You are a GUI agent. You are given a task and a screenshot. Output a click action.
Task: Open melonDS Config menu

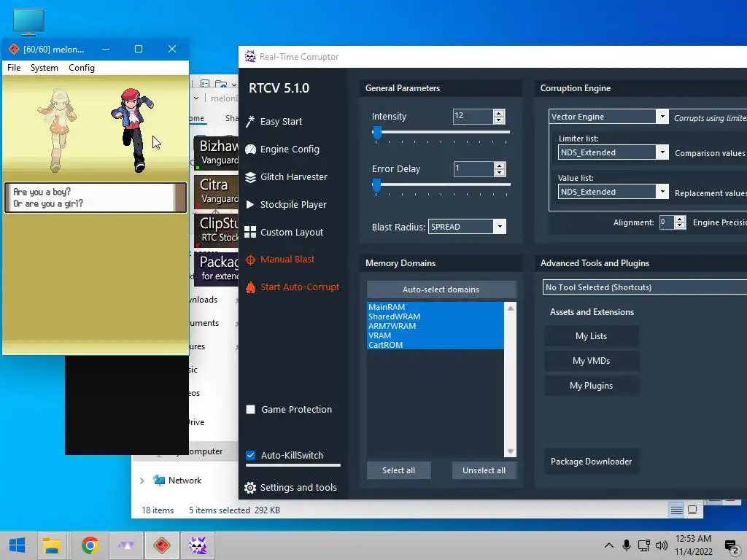point(82,68)
